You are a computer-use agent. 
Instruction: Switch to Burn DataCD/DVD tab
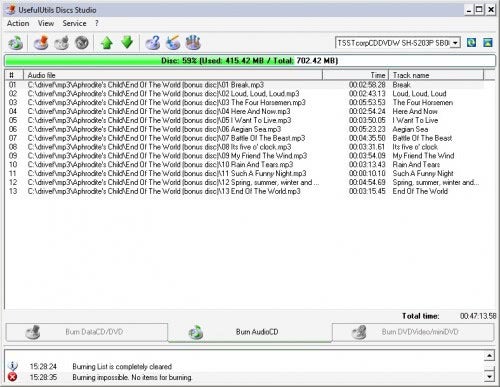pyautogui.click(x=87, y=332)
